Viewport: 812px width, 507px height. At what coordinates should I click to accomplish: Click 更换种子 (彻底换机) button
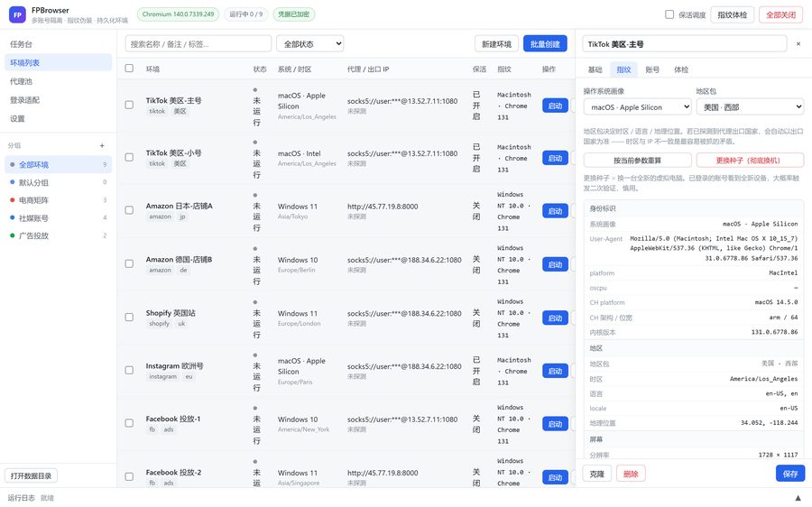tap(750, 160)
